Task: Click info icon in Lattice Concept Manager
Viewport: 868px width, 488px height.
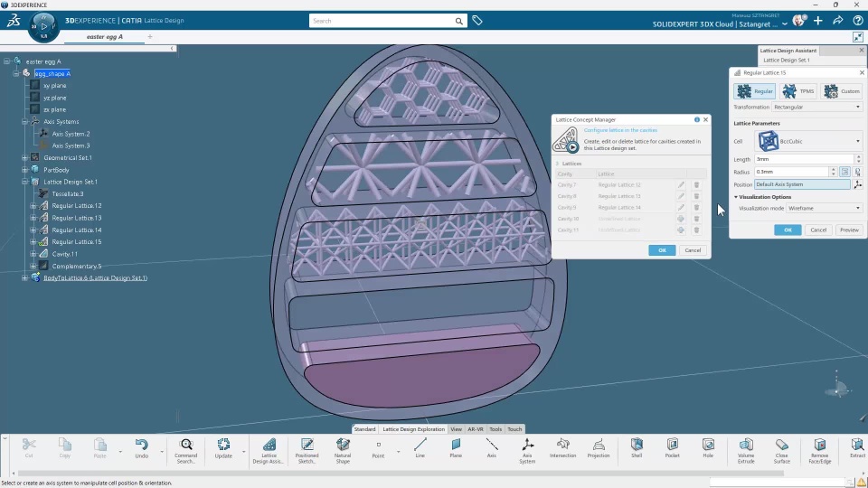Action: tap(697, 119)
